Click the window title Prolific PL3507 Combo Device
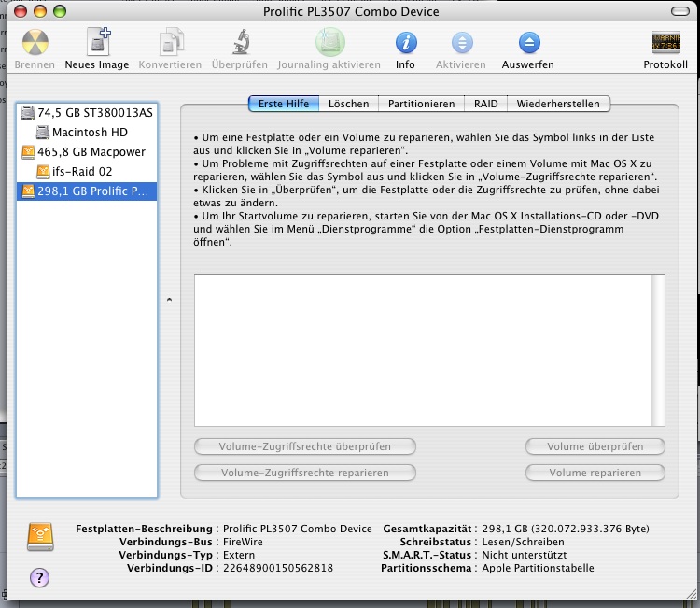Viewport: 700px width, 608px height. (x=351, y=11)
